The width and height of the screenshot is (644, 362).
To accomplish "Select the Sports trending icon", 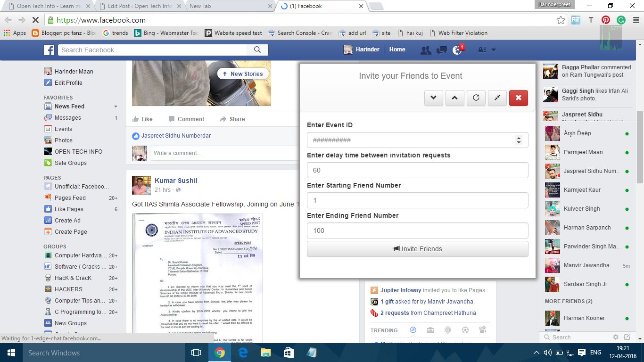I will click(x=465, y=330).
